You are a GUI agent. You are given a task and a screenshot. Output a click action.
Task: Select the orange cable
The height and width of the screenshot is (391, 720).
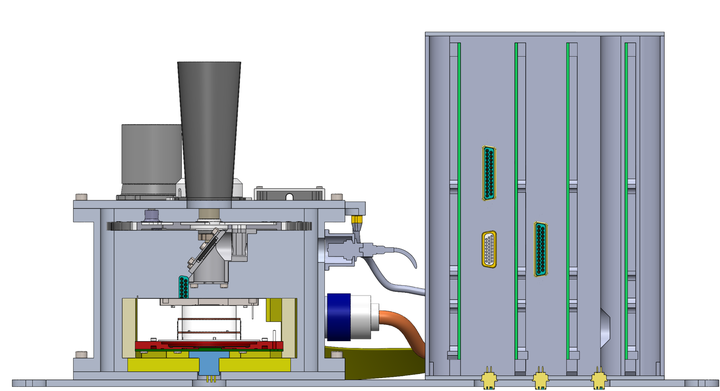[404, 331]
